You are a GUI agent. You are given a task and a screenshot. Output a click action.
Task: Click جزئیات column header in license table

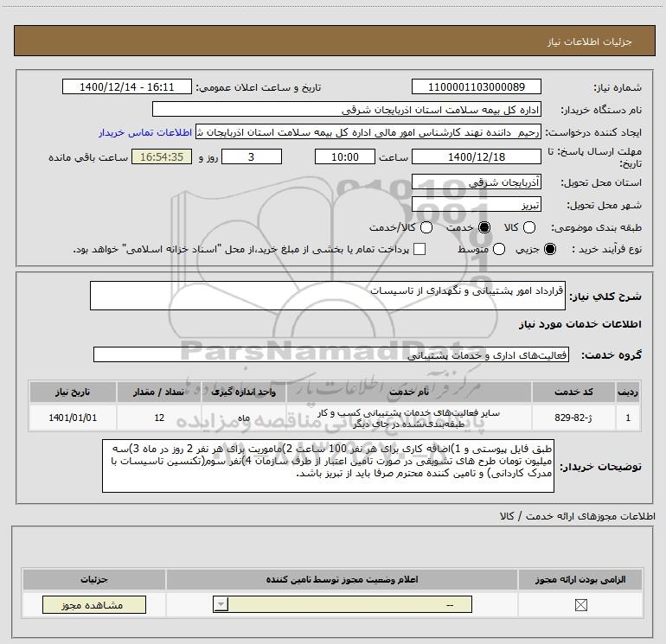pyautogui.click(x=94, y=579)
